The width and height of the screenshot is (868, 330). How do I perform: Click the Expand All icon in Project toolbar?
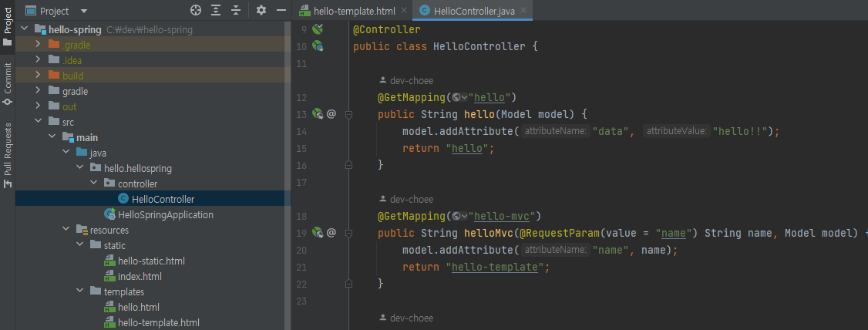pyautogui.click(x=216, y=11)
